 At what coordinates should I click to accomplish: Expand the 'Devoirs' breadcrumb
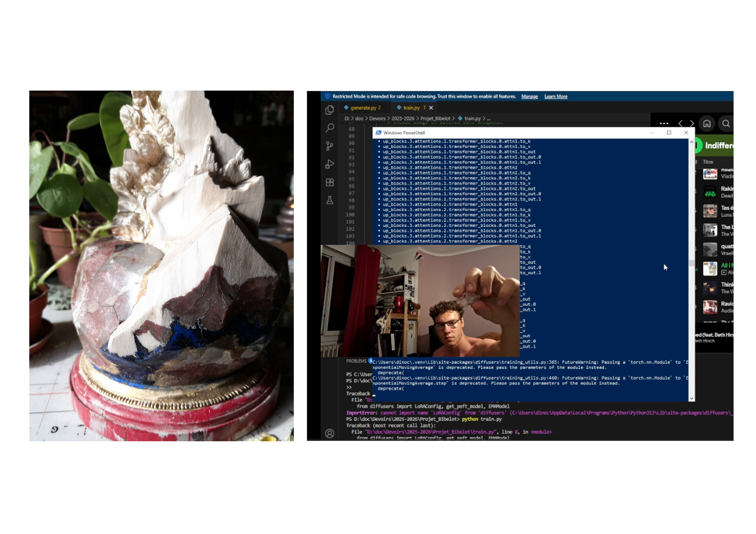(377, 119)
